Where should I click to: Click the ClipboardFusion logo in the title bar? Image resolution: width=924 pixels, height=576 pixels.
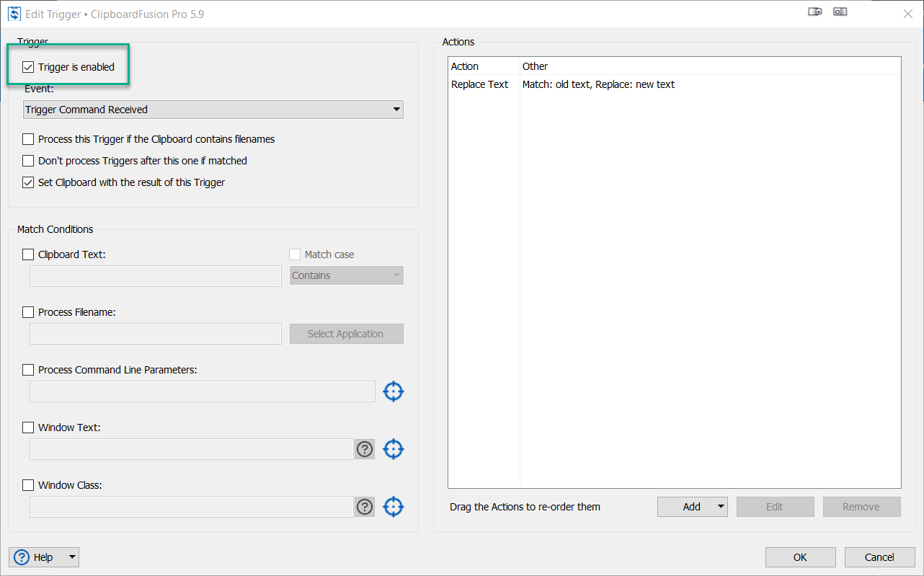coord(14,13)
